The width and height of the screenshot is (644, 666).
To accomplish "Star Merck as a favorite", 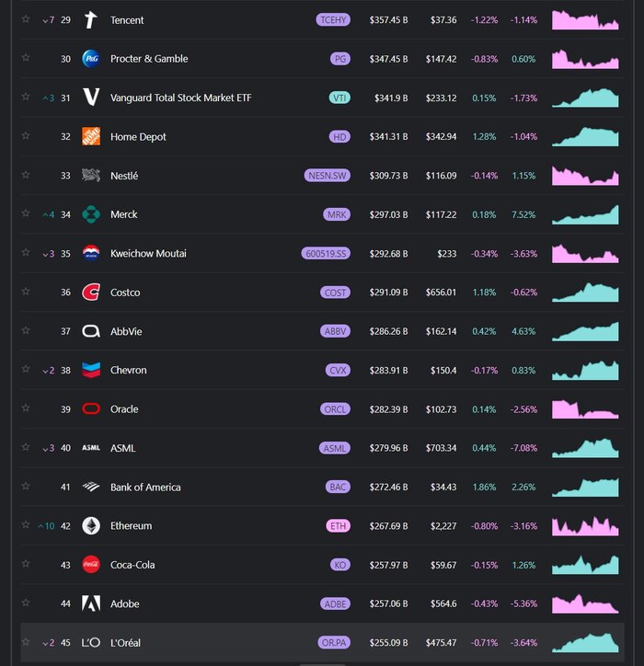I will pyautogui.click(x=26, y=214).
